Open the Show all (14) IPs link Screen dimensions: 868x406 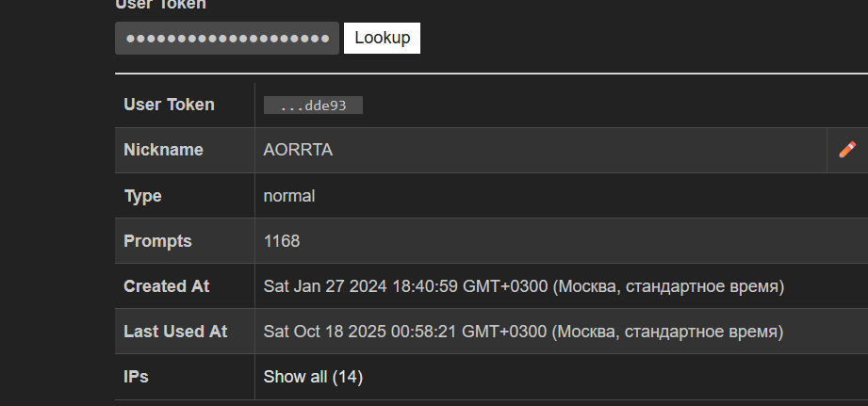(313, 377)
